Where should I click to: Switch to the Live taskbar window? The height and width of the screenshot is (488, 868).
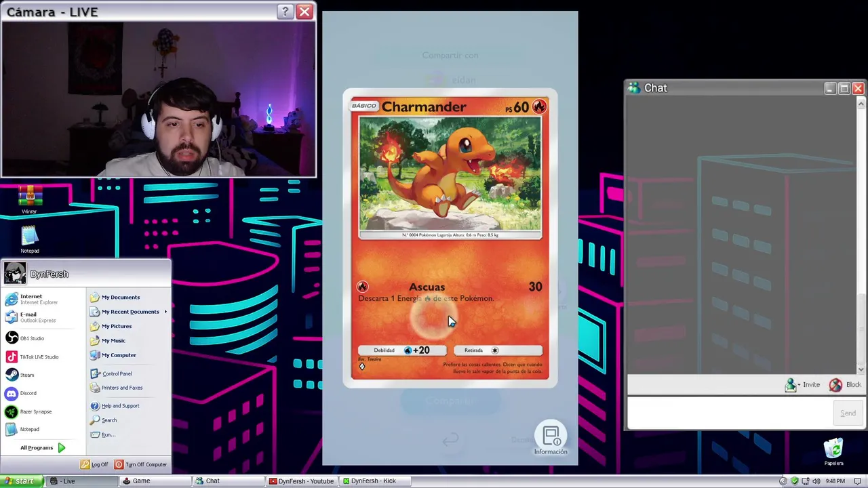pos(83,481)
